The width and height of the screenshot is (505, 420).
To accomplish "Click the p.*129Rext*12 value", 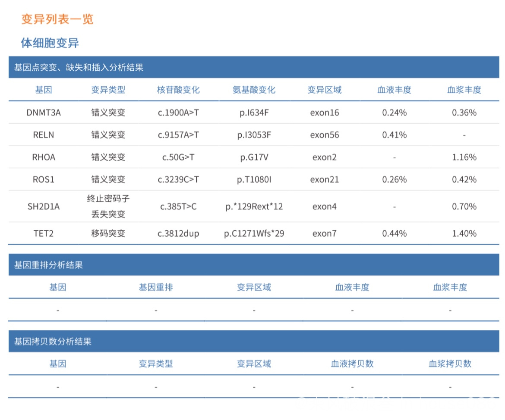I will point(254,206).
